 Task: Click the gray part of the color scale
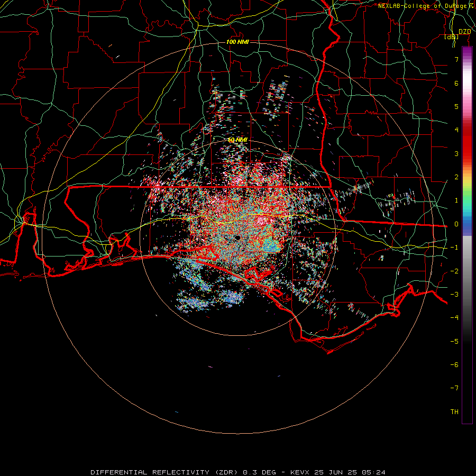[467, 273]
